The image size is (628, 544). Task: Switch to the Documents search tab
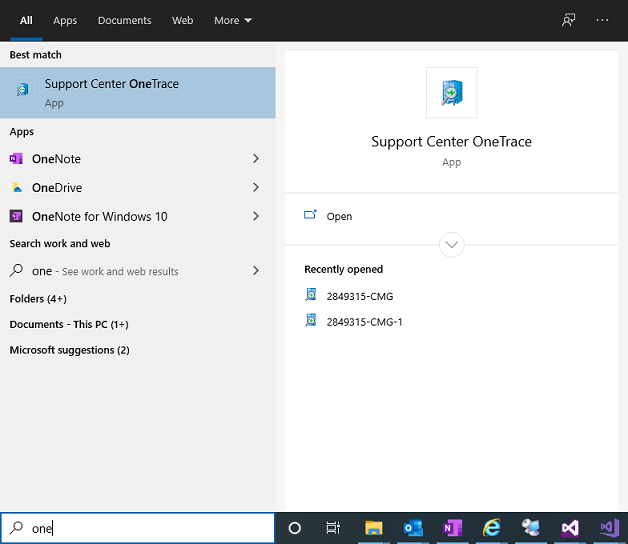pyautogui.click(x=124, y=20)
